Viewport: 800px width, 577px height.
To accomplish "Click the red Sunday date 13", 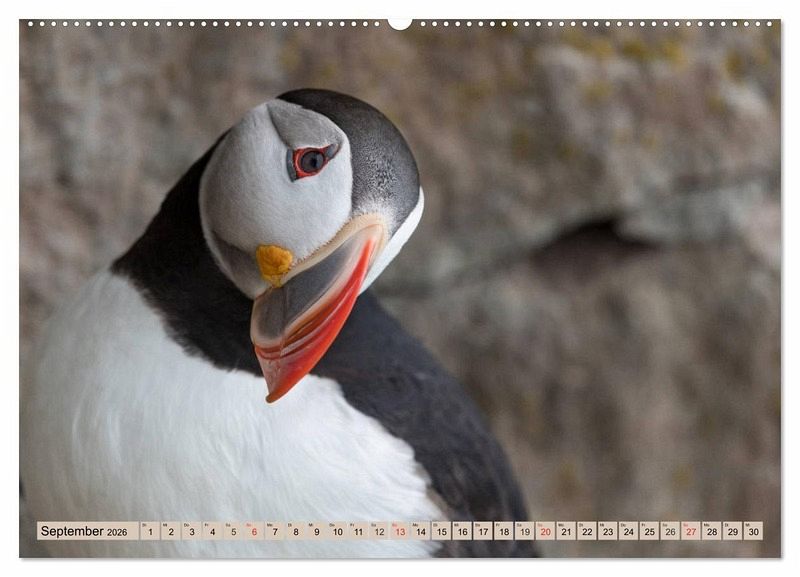I will point(400,531).
